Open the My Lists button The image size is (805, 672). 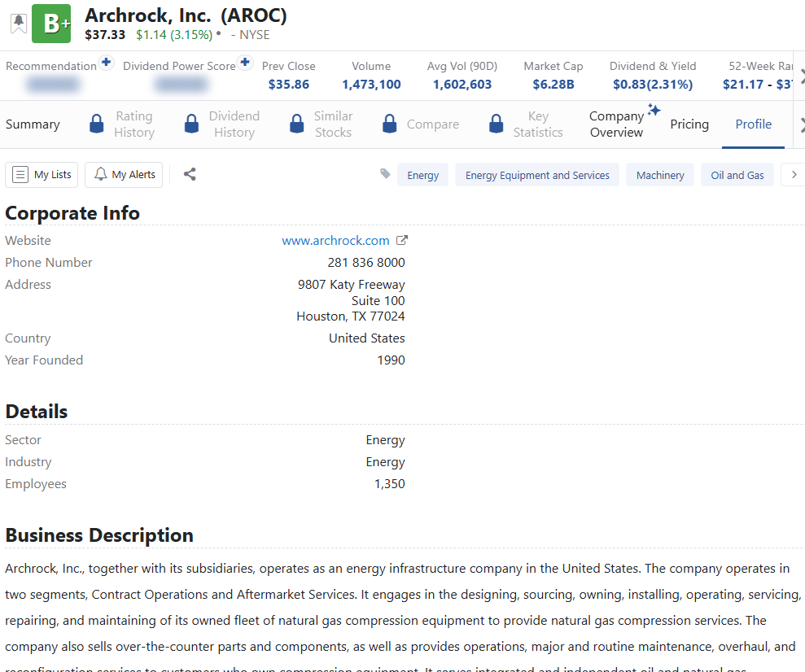coord(42,175)
